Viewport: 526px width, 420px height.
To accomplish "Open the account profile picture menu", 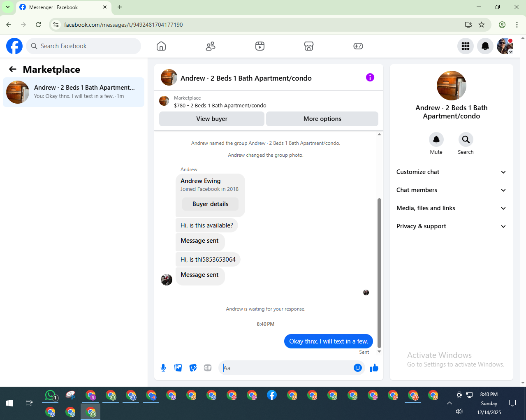I will coord(505,46).
